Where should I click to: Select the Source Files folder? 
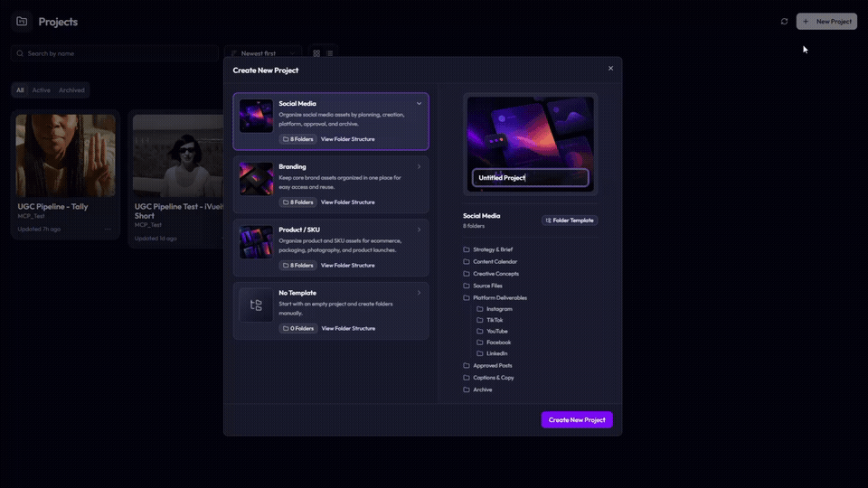click(x=483, y=286)
